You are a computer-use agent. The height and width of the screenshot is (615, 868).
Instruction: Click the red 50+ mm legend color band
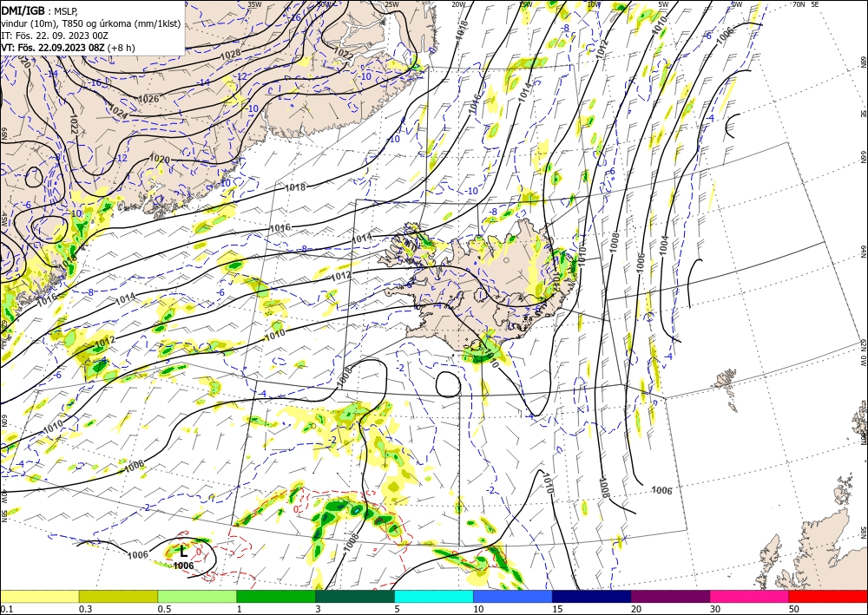(828, 596)
